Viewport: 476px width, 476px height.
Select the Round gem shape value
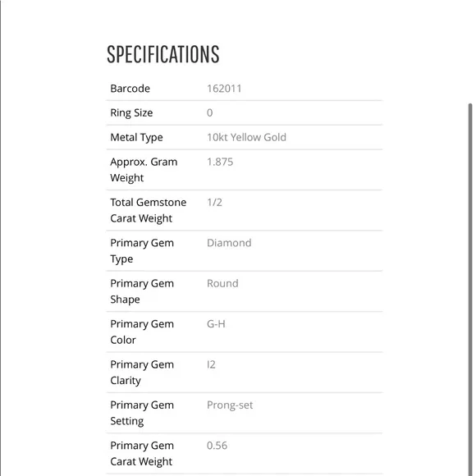coord(222,283)
